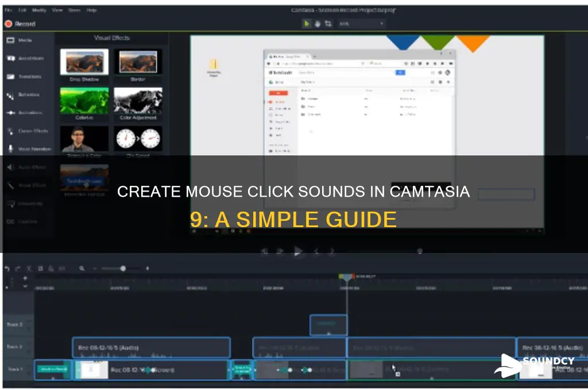The height and width of the screenshot is (390, 588).
Task: Click the Play button below the canvas
Action: 298,251
